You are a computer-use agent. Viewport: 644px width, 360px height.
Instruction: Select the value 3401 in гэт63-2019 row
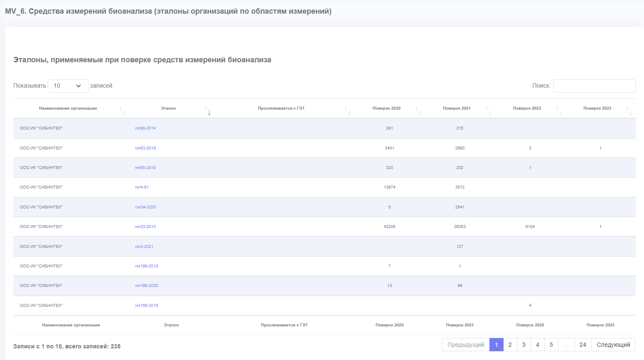click(x=390, y=148)
